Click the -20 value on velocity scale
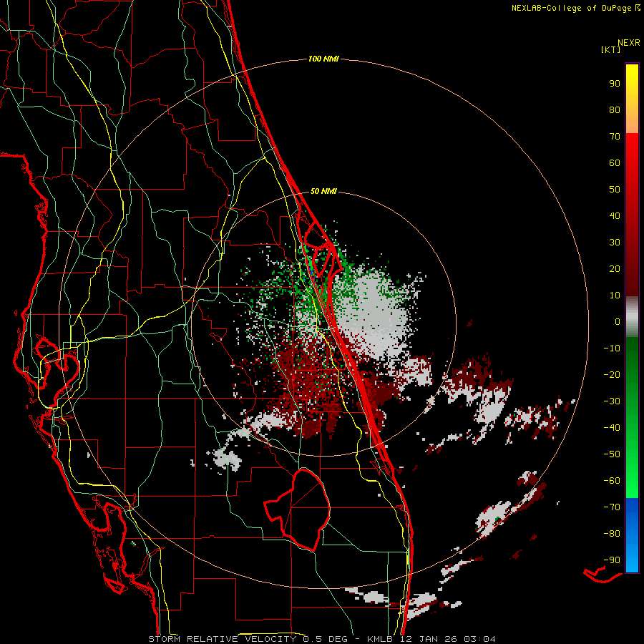Image resolution: width=644 pixels, height=644 pixels. 612,375
